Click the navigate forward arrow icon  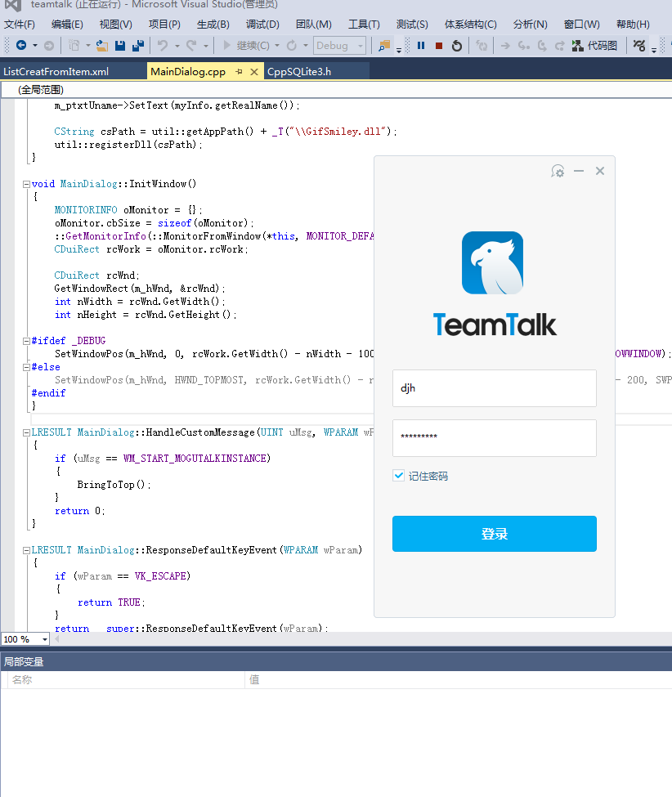(49, 46)
